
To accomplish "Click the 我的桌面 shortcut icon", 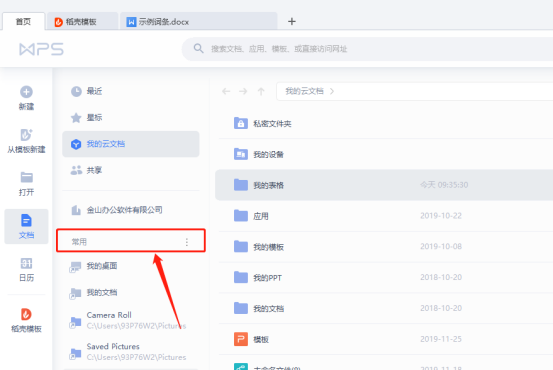I will 75,267.
